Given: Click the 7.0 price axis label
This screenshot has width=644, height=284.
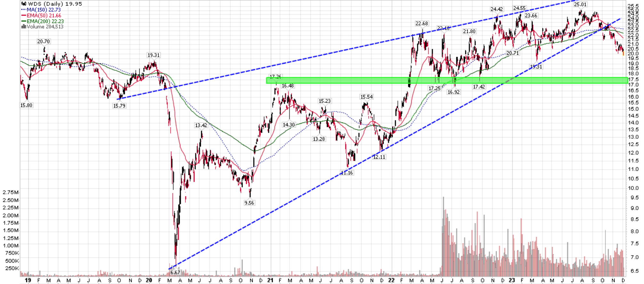Looking at the screenshot, I should [x=635, y=257].
